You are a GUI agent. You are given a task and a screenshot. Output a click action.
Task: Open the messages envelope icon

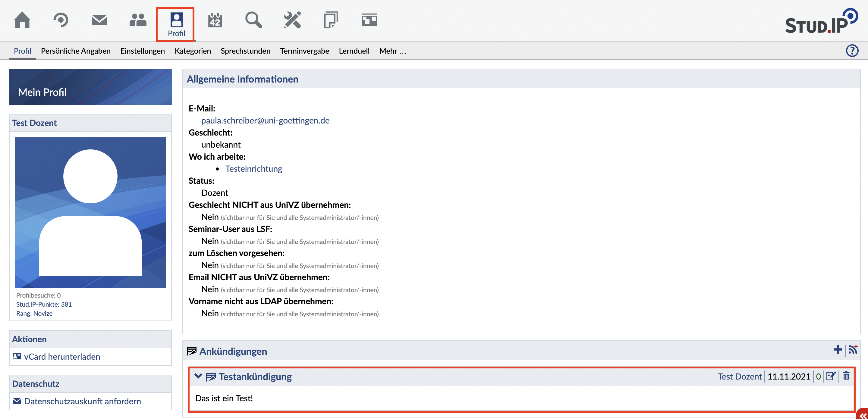[x=99, y=20]
